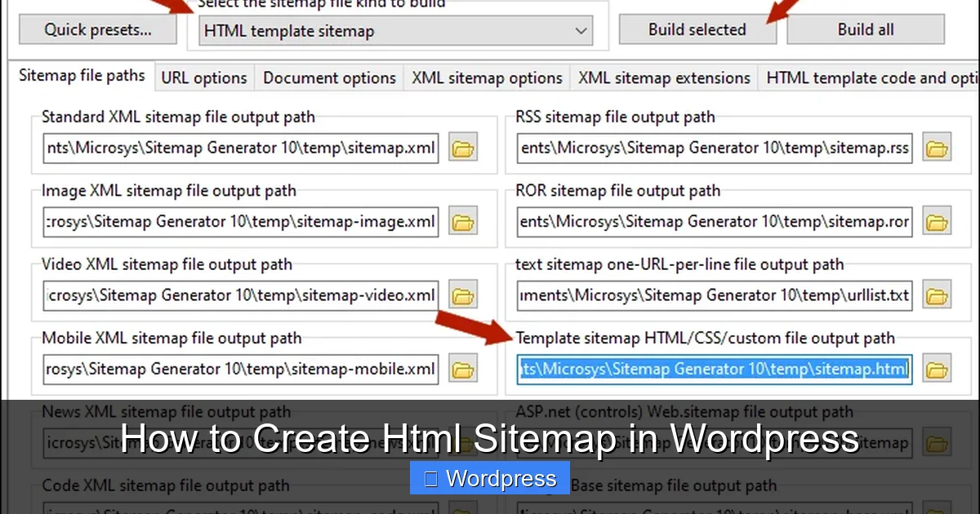Click the Build selected button
Image resolution: width=980 pixels, height=514 pixels.
coord(697,29)
